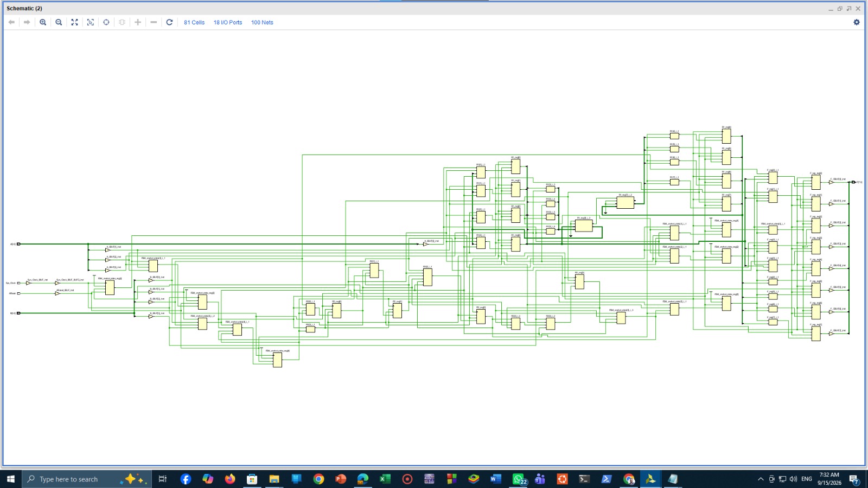Float the Schematic panel with the float button
Screen dimensions: 868x488
849,9
